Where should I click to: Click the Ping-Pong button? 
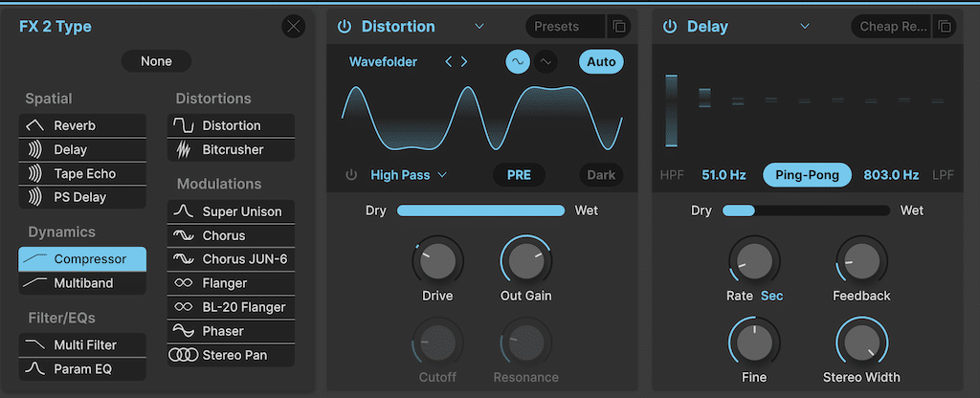pos(807,175)
